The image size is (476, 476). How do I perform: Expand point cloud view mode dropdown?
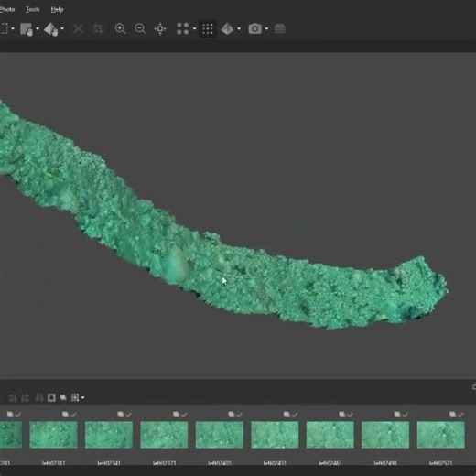(194, 29)
